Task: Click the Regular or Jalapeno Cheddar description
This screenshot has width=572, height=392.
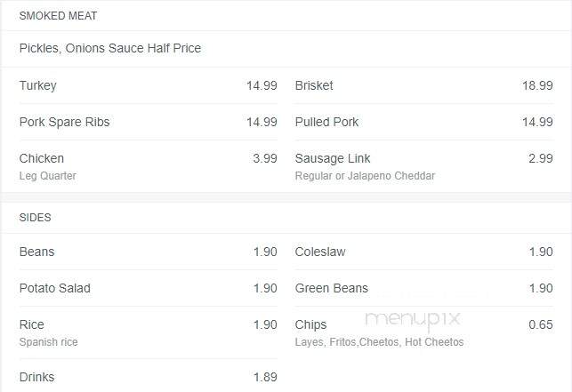Action: 365,176
